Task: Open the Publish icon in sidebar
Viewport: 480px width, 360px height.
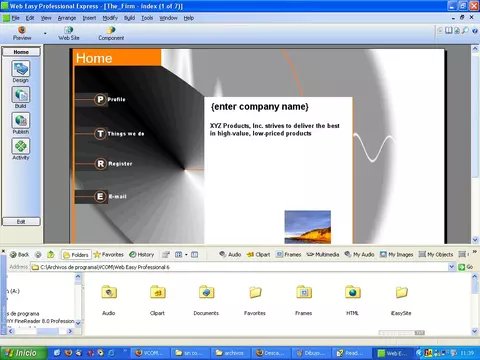Action: click(21, 121)
